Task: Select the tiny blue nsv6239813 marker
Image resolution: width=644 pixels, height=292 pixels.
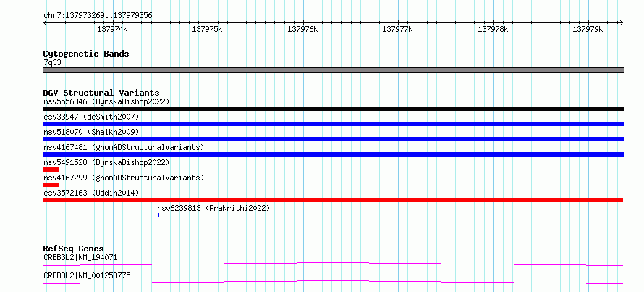Action: tap(158, 215)
